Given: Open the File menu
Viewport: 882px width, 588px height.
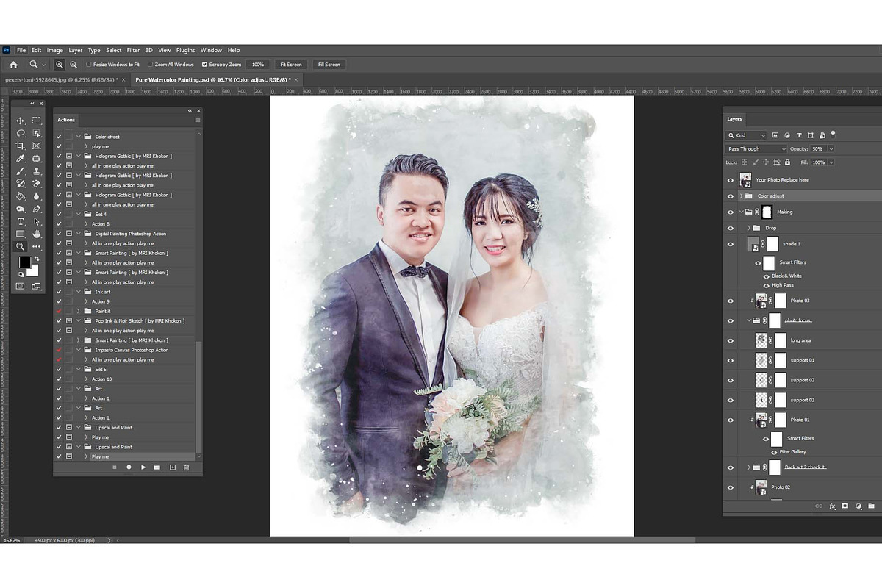Looking at the screenshot, I should (21, 50).
